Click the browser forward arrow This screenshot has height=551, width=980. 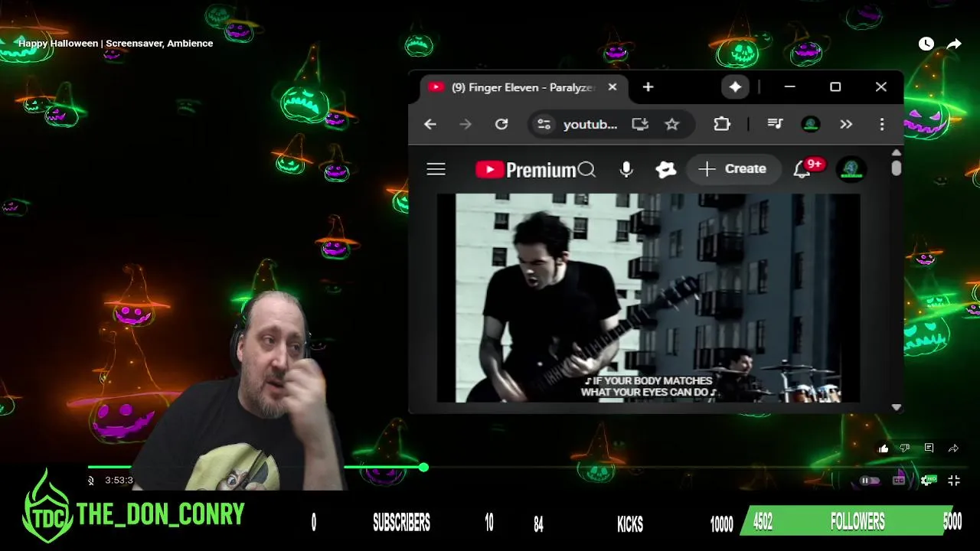(465, 124)
